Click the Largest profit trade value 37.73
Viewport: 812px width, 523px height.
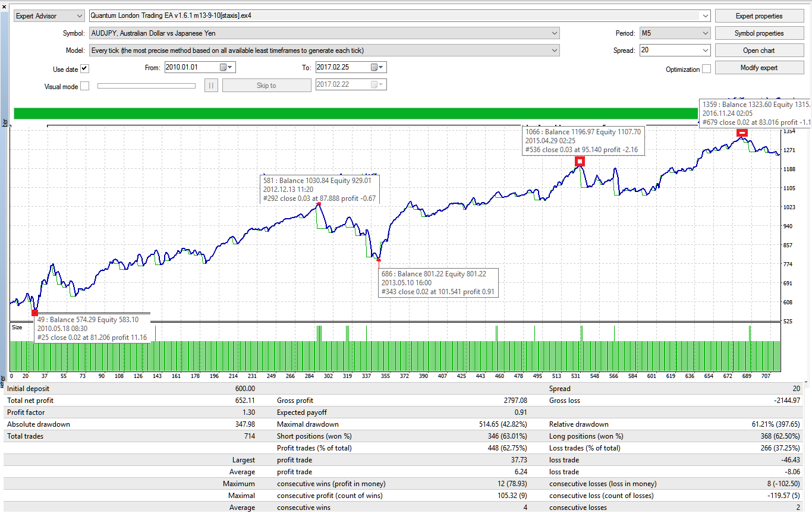(518, 460)
